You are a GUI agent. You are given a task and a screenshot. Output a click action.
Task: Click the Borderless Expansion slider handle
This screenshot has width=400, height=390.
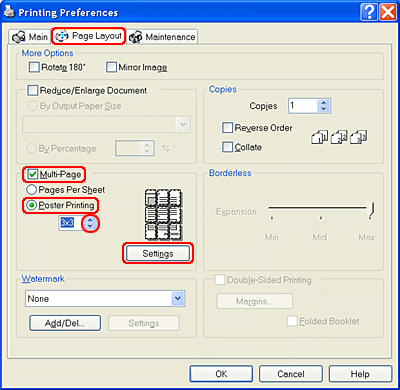[x=371, y=210]
